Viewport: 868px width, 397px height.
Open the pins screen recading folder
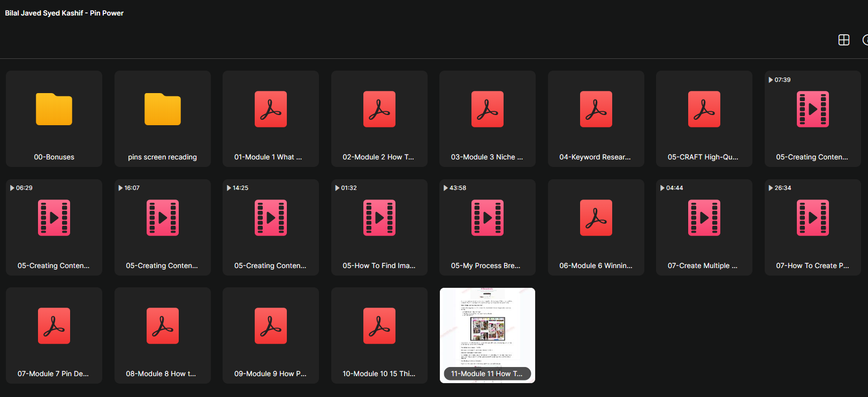tap(163, 119)
